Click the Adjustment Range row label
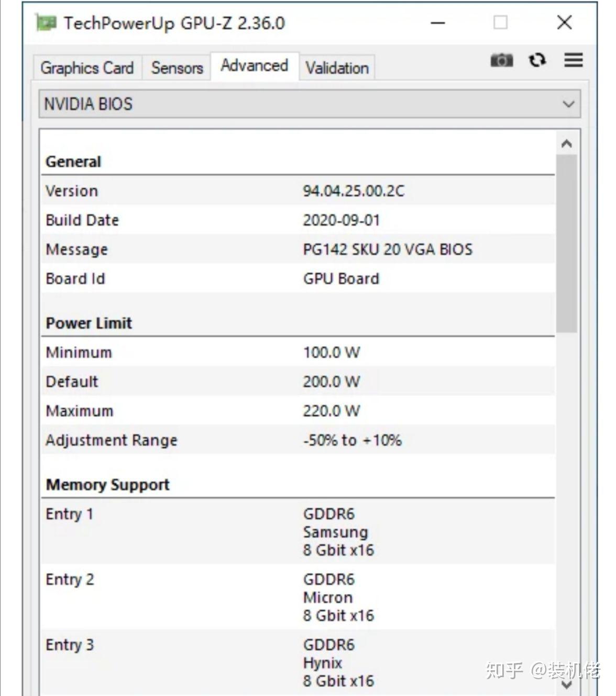 coord(112,440)
